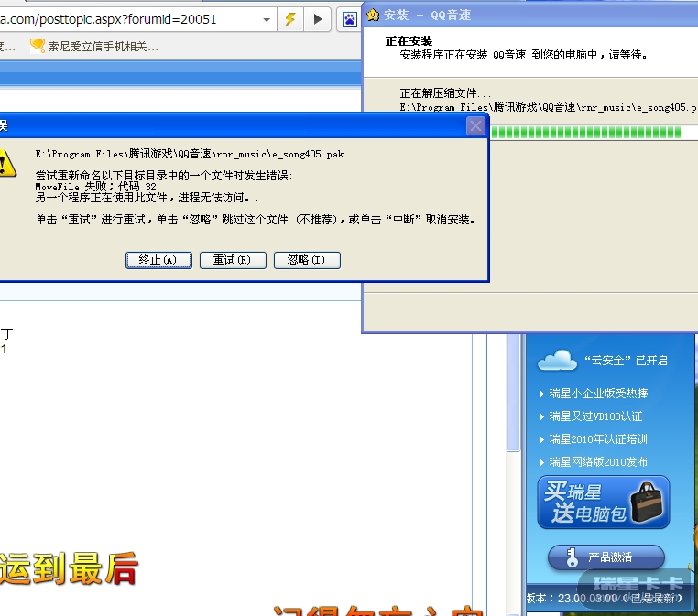
Task: Click the warning exclamation icon in error dialog
Action: [6, 164]
